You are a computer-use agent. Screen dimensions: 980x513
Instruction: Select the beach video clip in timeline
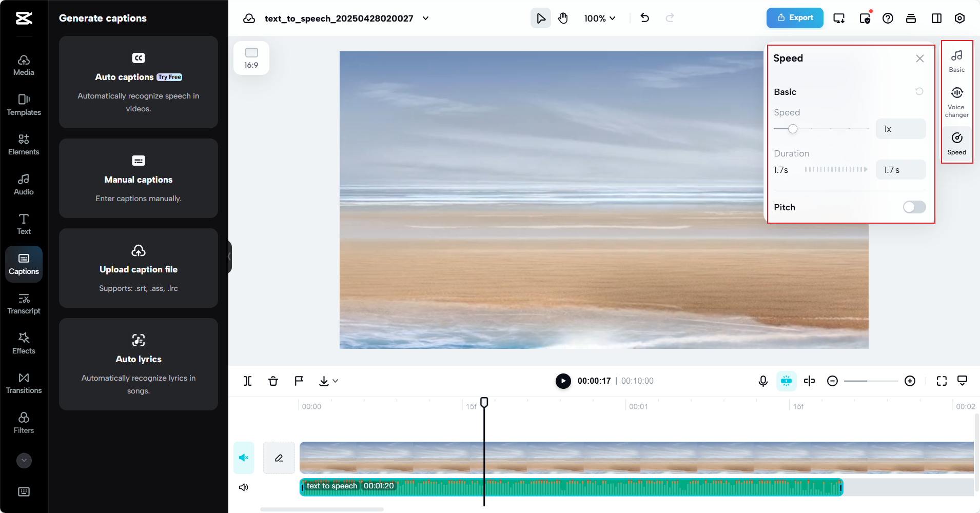tap(637, 458)
